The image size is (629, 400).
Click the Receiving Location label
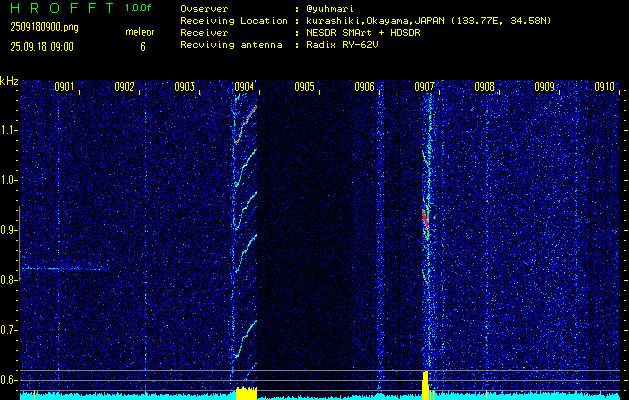[x=234, y=21]
